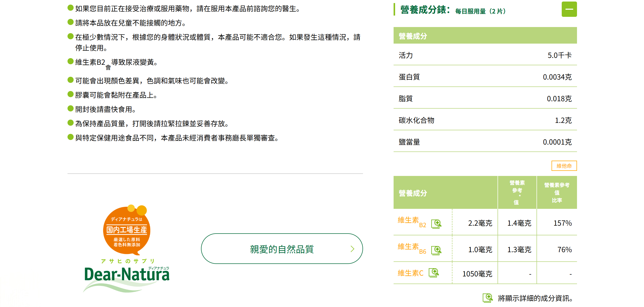Open the 親愛的自然品質 brand link
Viewport: 644px width, 307px height.
click(x=281, y=249)
